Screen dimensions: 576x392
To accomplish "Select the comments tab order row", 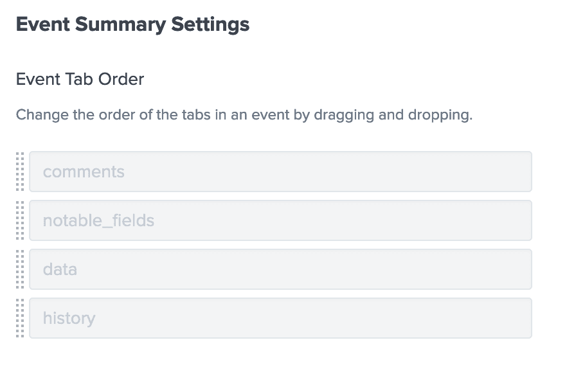I will point(281,172).
